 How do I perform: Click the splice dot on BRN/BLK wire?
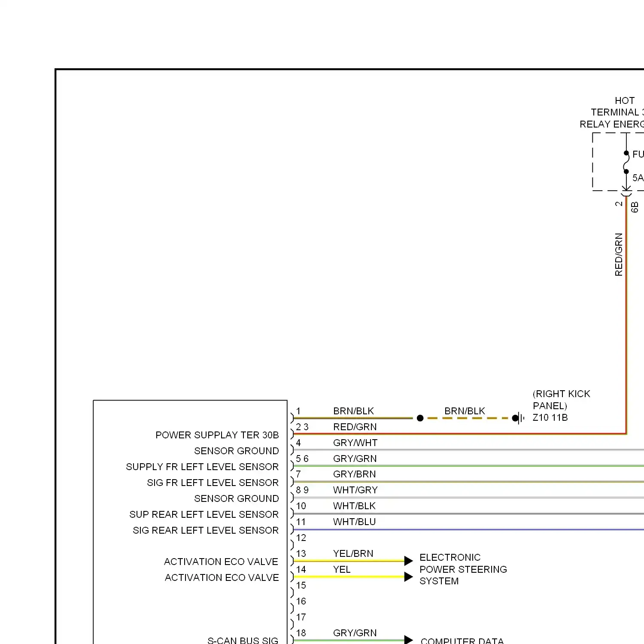[x=420, y=418]
